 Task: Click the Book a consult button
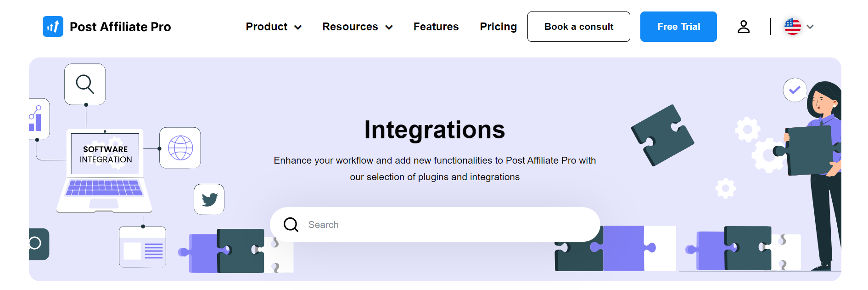(x=579, y=27)
